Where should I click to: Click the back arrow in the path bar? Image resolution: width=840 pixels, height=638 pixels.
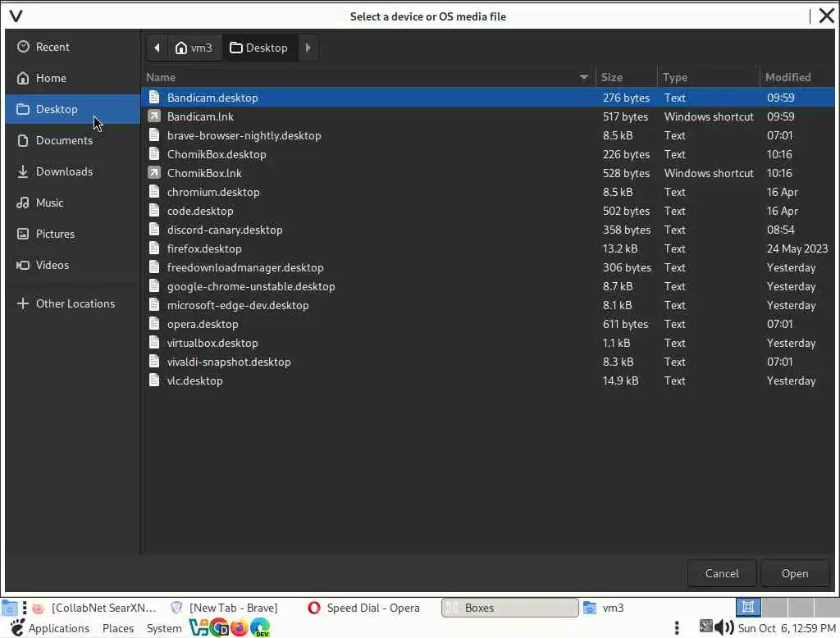click(x=157, y=48)
